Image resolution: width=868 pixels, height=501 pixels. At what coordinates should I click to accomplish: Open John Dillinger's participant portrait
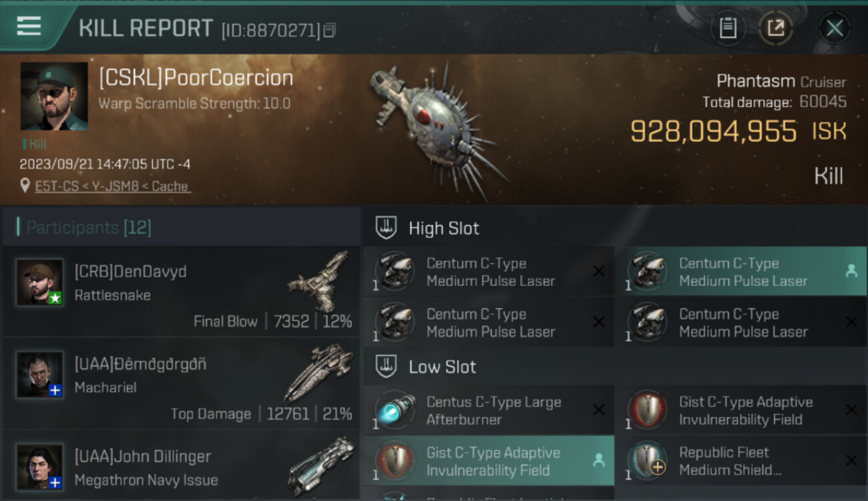pos(40,467)
